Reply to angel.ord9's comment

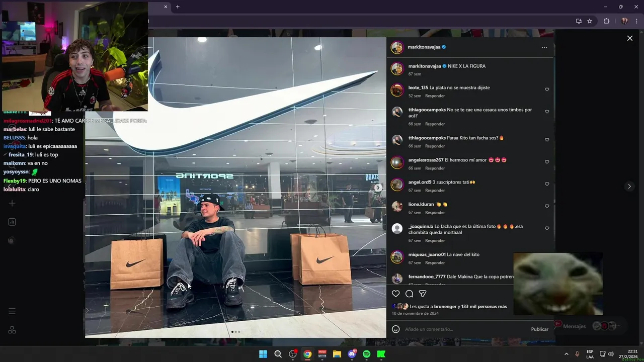coord(435,190)
